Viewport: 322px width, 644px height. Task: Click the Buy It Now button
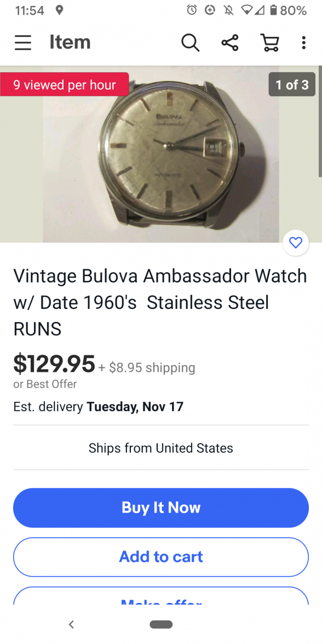tap(161, 508)
